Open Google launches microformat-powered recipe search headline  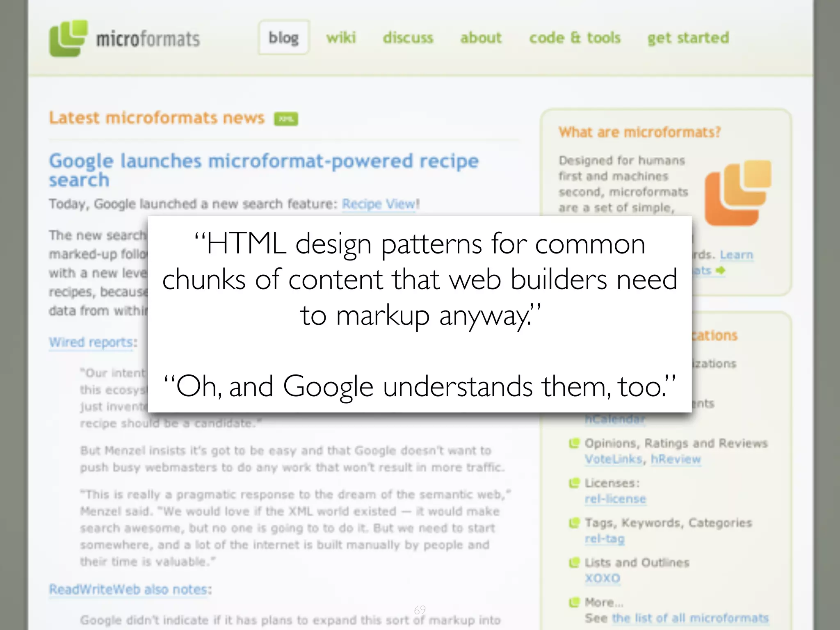[264, 170]
